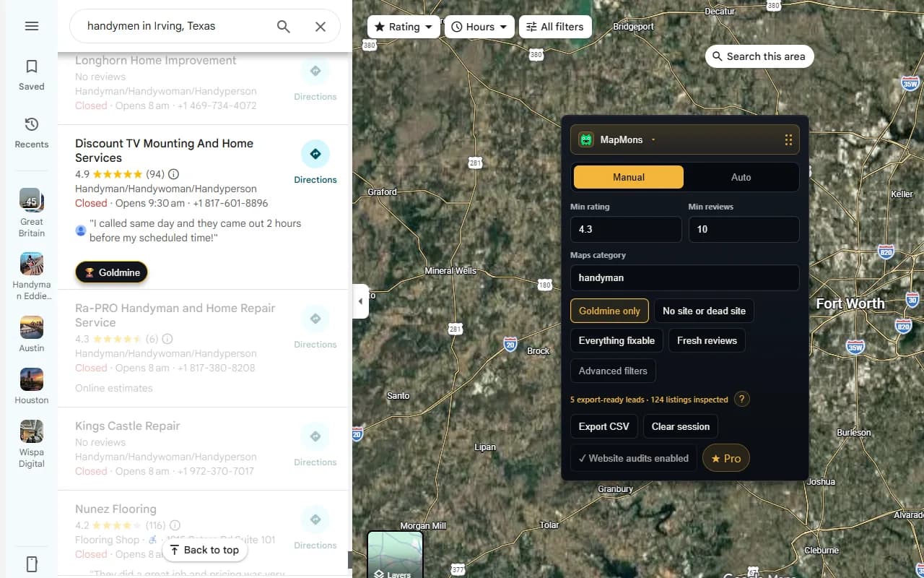Edit the Min rating field
The width and height of the screenshot is (924, 578).
[626, 229]
